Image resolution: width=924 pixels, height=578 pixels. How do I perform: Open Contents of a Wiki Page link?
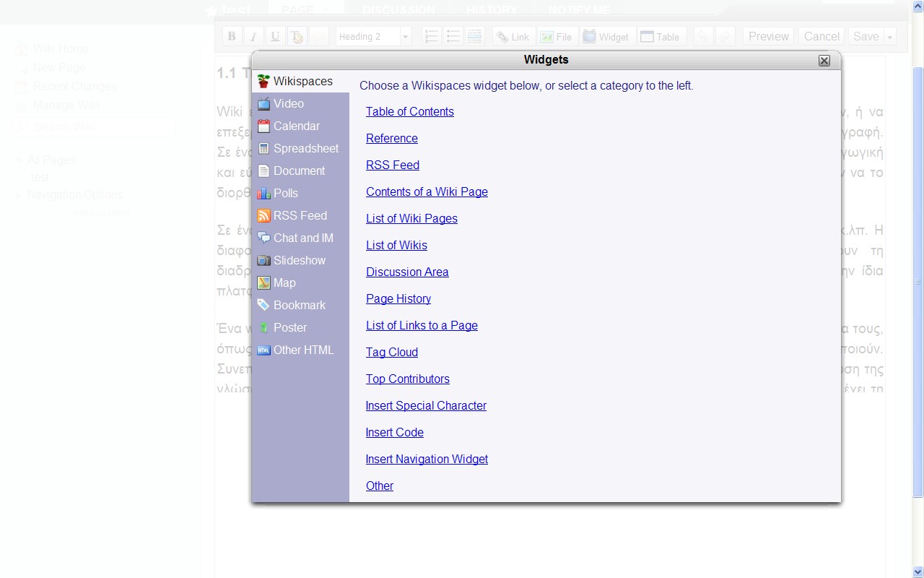[427, 191]
